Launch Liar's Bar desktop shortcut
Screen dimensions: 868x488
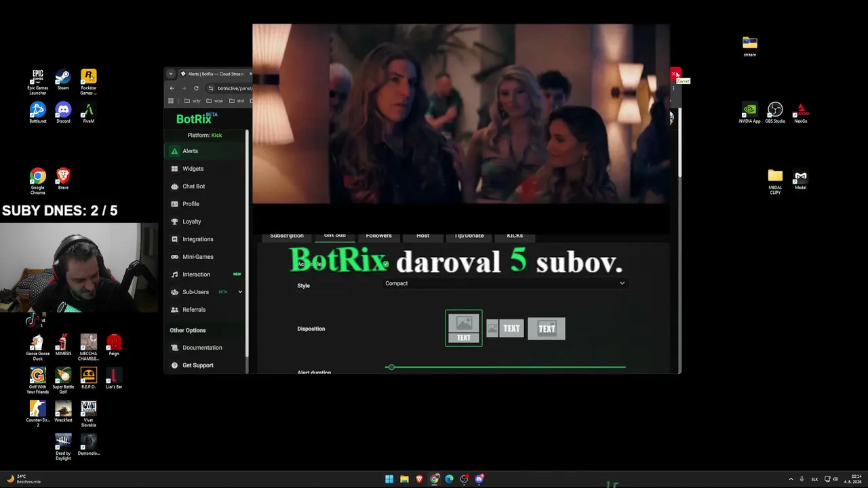[114, 378]
